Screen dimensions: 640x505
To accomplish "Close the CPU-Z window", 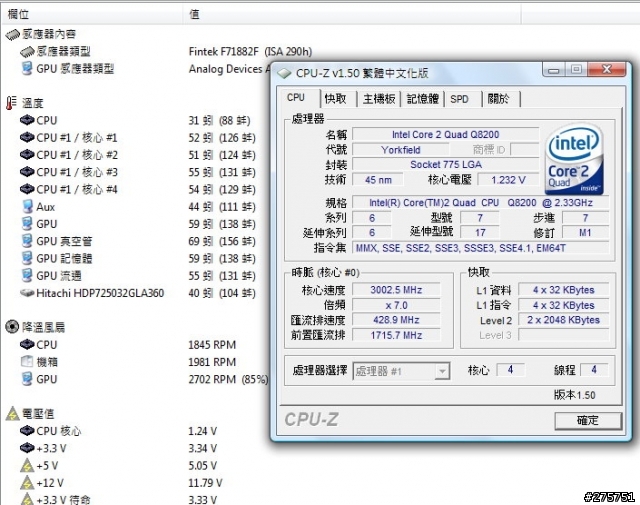I will (x=607, y=69).
